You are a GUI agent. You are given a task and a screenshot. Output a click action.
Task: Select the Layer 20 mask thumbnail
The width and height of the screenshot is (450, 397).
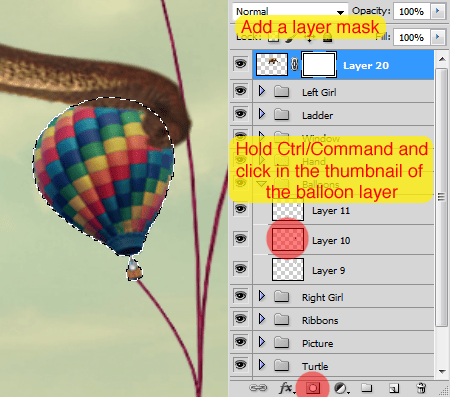pyautogui.click(x=319, y=64)
